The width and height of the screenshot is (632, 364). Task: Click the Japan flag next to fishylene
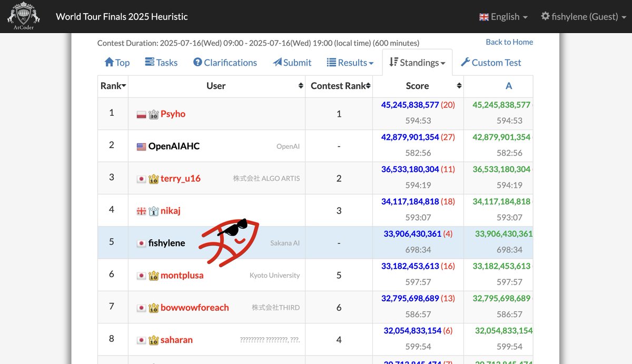(141, 243)
